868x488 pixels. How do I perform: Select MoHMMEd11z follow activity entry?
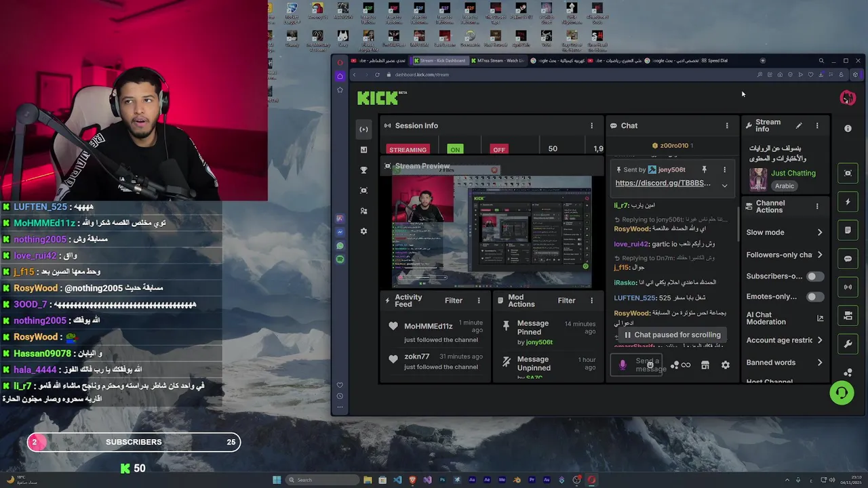pos(435,330)
